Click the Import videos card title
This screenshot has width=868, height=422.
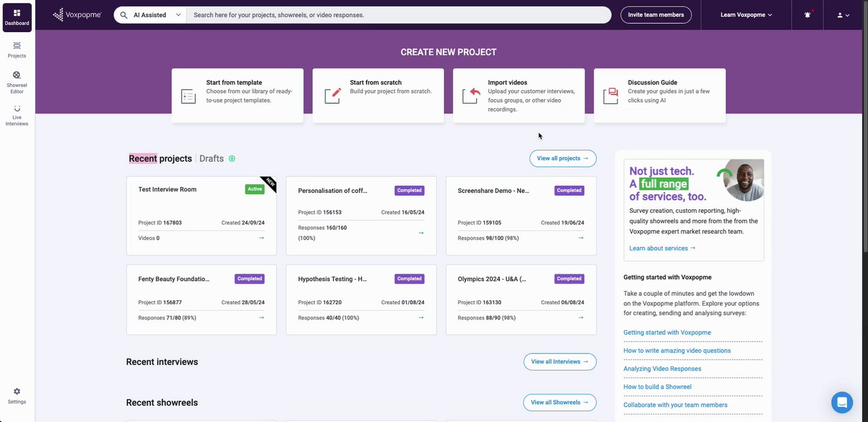(x=508, y=83)
